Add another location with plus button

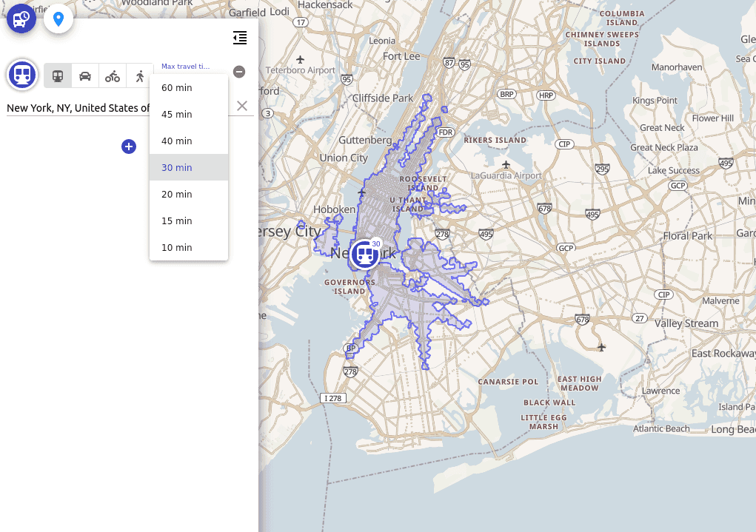[x=129, y=147]
